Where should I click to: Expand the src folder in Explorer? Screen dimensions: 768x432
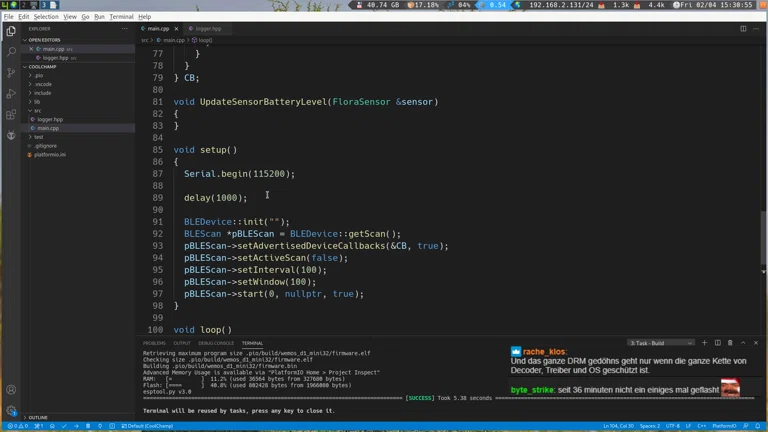tap(38, 111)
